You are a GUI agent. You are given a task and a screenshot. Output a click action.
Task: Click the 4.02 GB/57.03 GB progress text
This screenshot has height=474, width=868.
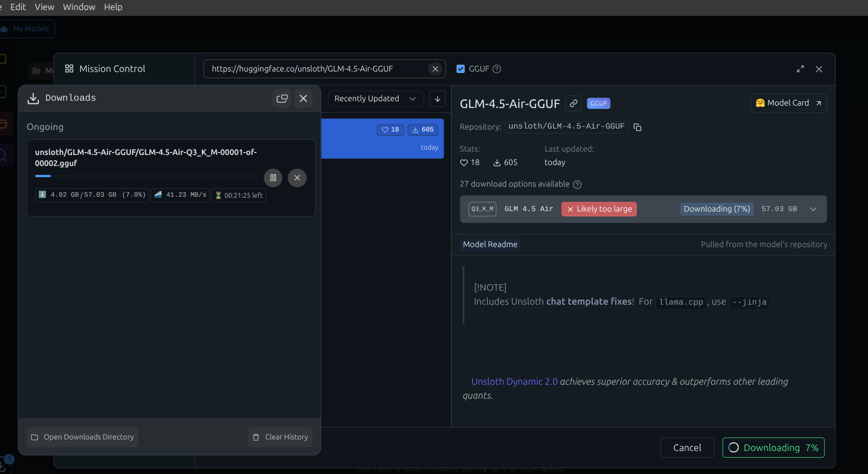click(x=92, y=195)
